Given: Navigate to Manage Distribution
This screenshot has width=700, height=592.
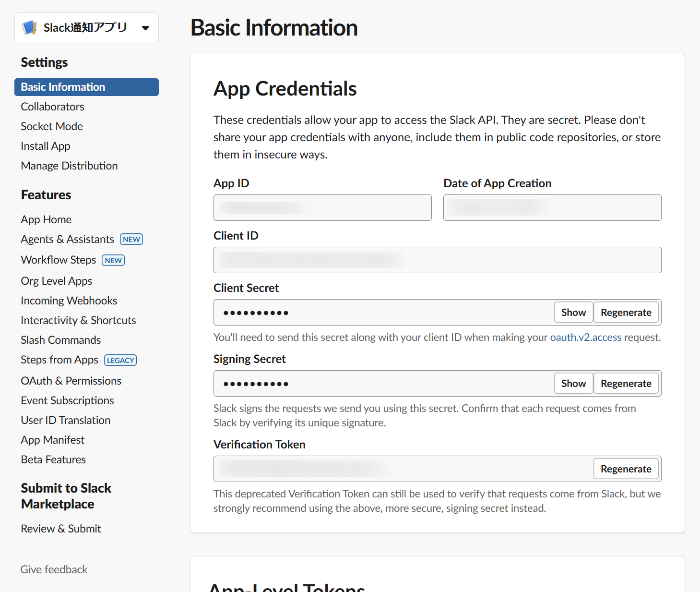Looking at the screenshot, I should [x=69, y=166].
